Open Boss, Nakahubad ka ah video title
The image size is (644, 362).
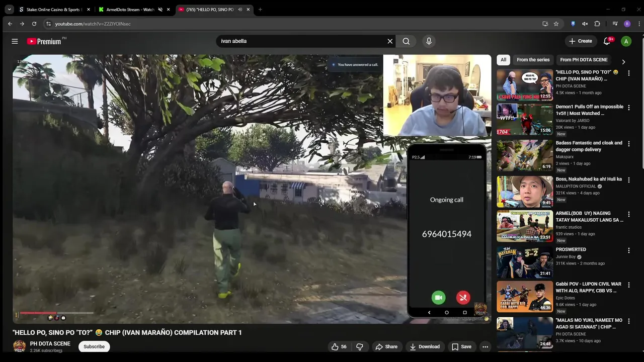(x=589, y=179)
